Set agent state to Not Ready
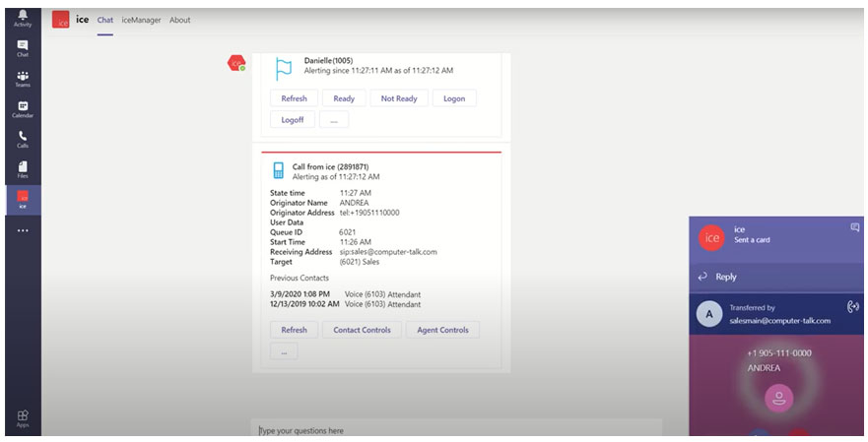868x442 pixels. click(399, 98)
